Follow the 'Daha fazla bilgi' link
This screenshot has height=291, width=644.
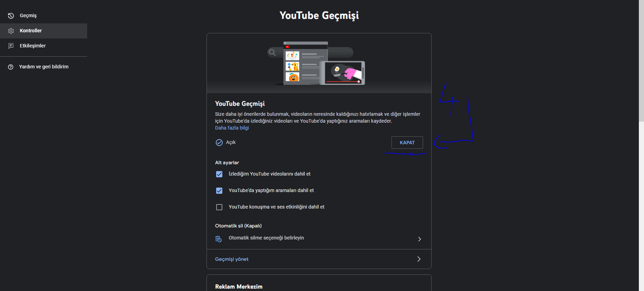(232, 128)
